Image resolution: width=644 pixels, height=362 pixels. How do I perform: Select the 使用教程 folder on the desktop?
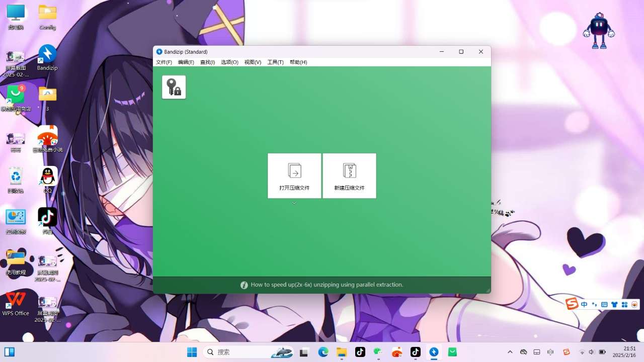(x=16, y=262)
